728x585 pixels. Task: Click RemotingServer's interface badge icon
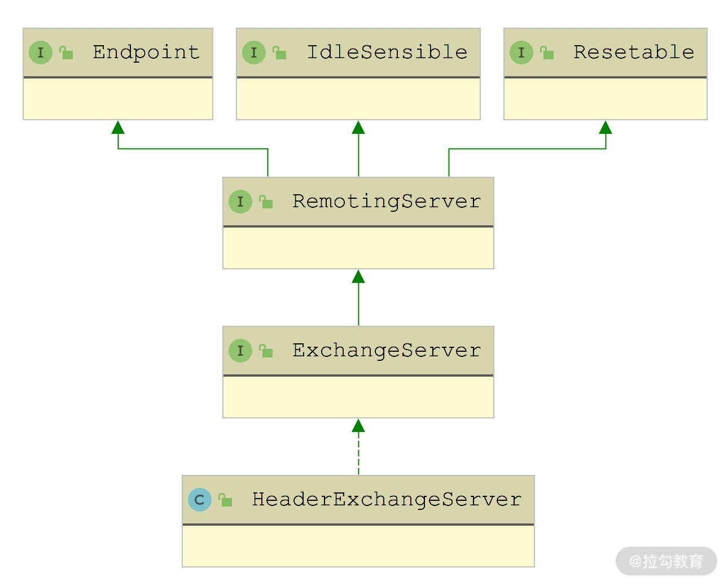(240, 202)
